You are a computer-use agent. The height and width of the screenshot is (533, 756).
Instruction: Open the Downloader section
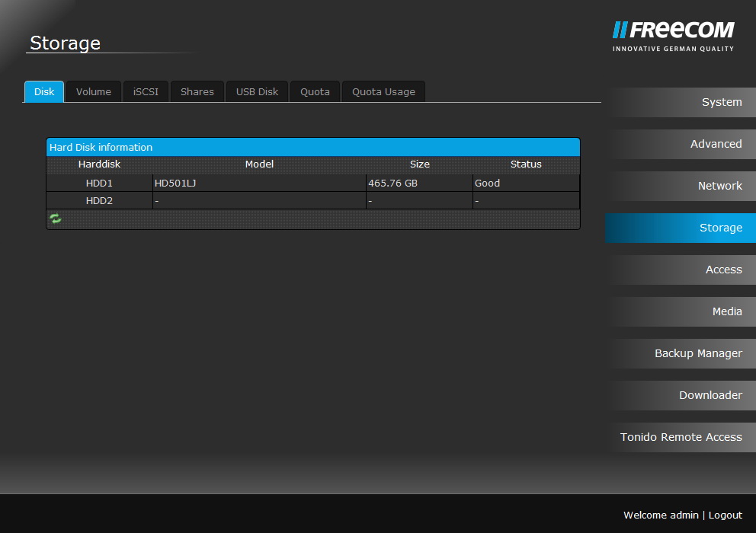681,396
